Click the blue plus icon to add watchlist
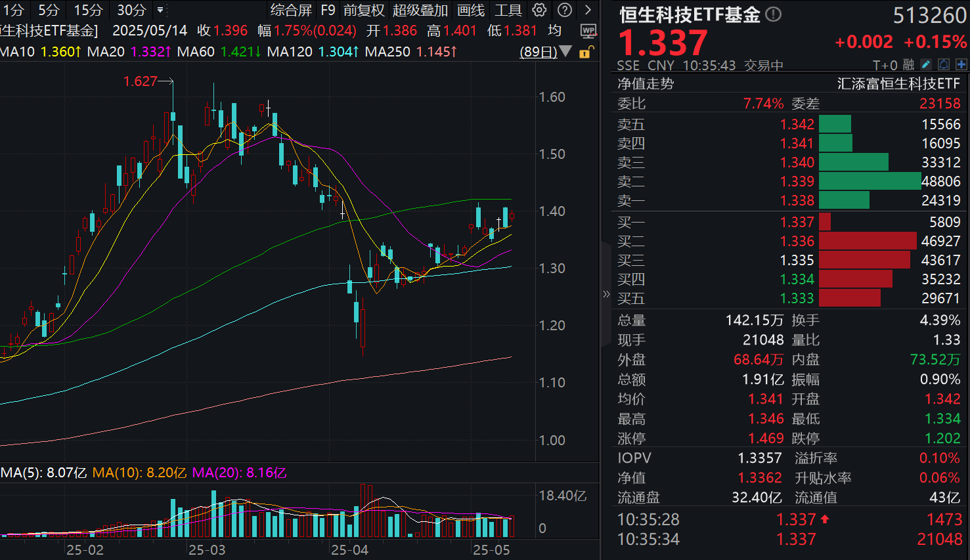 tap(961, 64)
